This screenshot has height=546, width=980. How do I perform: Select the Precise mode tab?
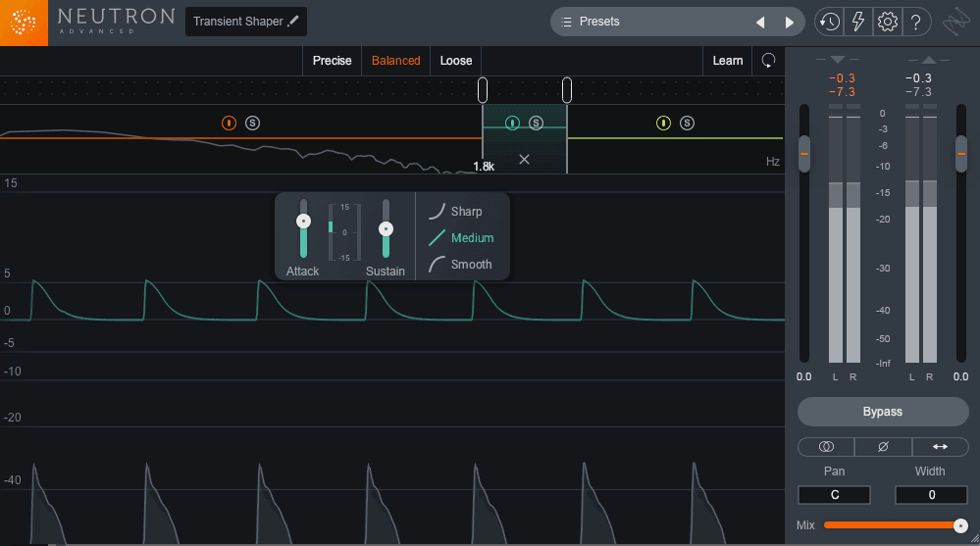pyautogui.click(x=332, y=61)
